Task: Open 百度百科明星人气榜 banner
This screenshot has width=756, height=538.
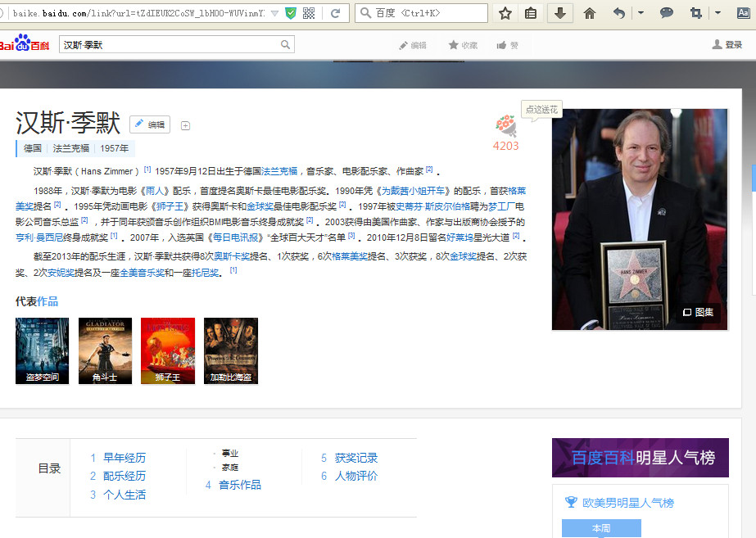Action: click(x=641, y=458)
